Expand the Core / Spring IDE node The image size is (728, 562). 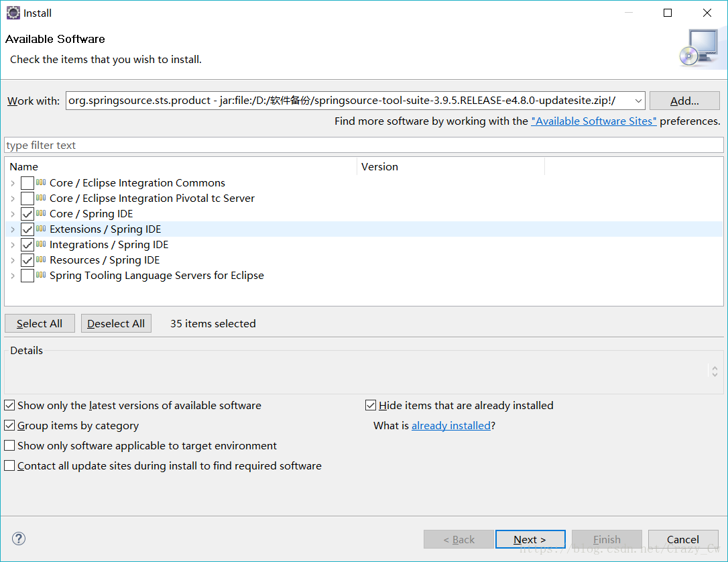tap(13, 214)
